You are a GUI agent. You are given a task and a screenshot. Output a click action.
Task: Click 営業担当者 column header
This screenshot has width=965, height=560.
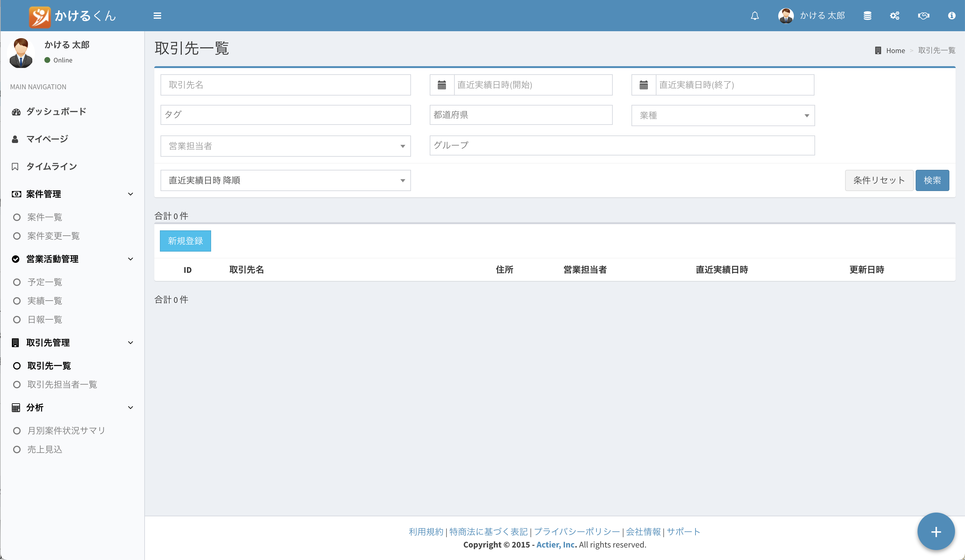(x=585, y=270)
